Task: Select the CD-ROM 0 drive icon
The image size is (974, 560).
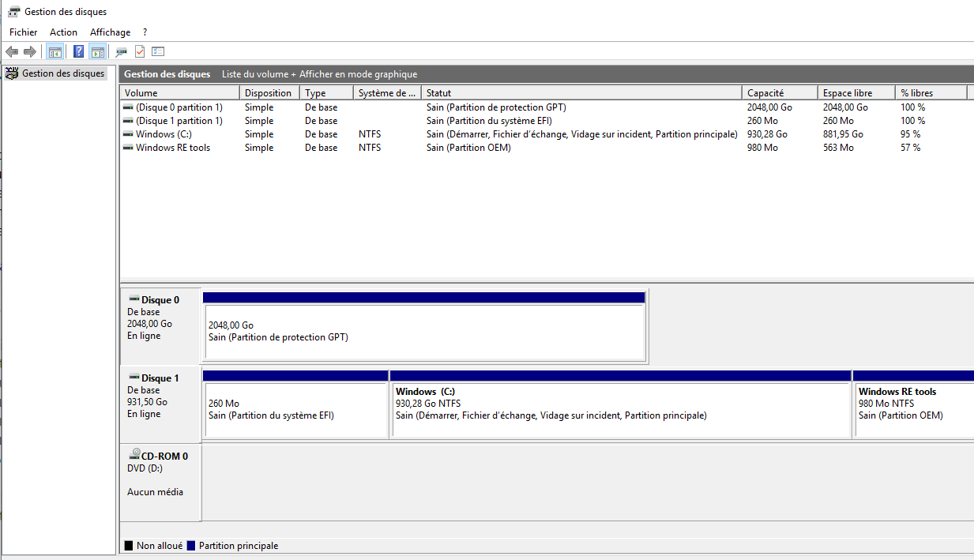Action: coord(134,456)
